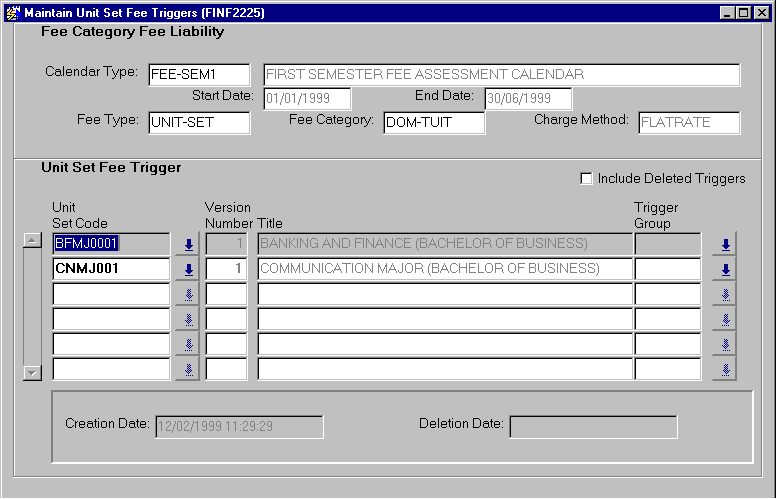
Task: Click the application icon in the title bar
Action: tap(12, 12)
